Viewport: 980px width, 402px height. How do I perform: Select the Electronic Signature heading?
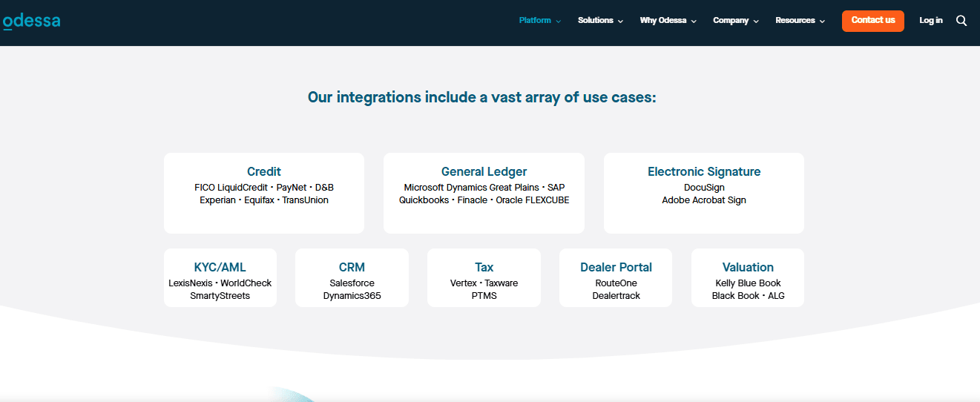(x=704, y=171)
